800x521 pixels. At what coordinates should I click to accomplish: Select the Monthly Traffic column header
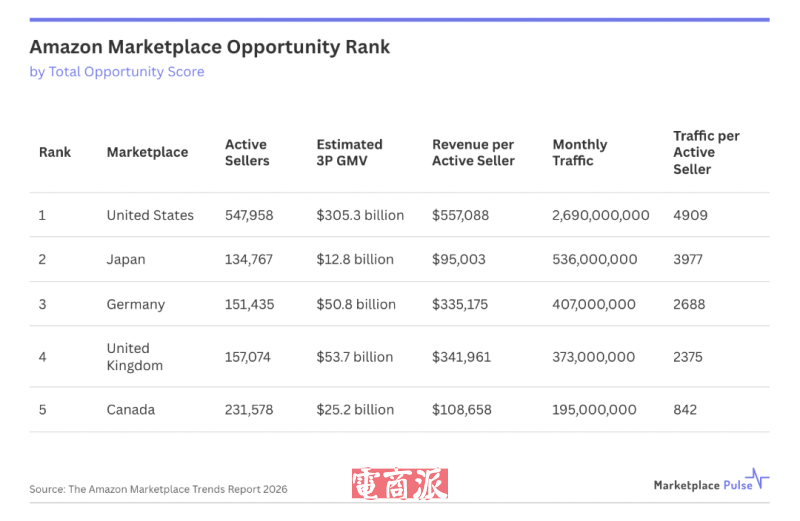pyautogui.click(x=580, y=152)
